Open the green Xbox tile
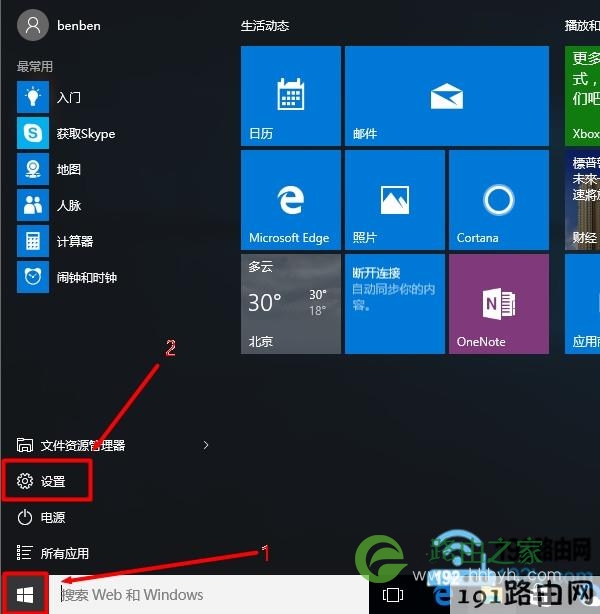The width and height of the screenshot is (600, 614). 582,96
